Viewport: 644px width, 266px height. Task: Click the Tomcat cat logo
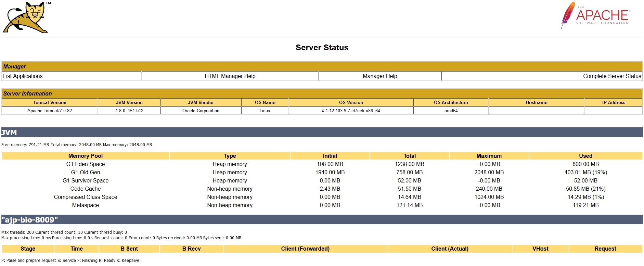(26, 18)
